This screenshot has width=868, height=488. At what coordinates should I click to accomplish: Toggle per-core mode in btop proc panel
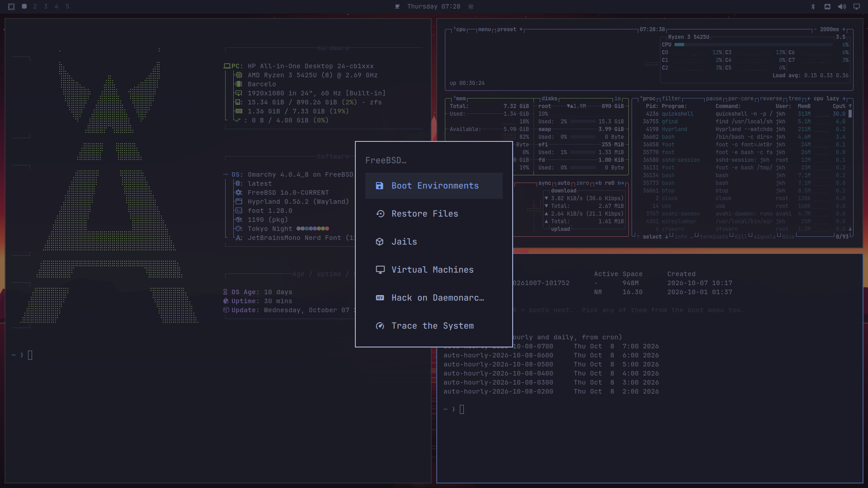[x=741, y=99]
